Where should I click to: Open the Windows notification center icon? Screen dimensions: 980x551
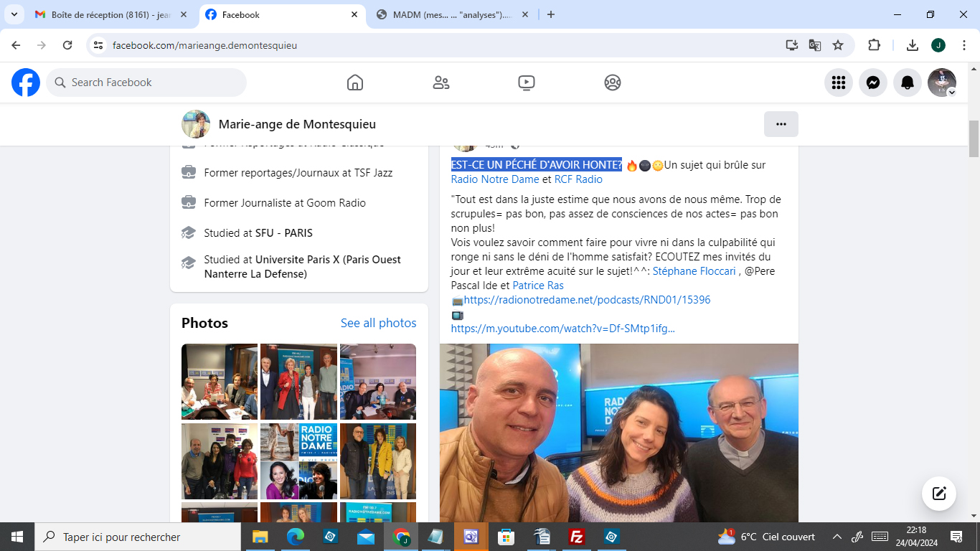point(956,537)
